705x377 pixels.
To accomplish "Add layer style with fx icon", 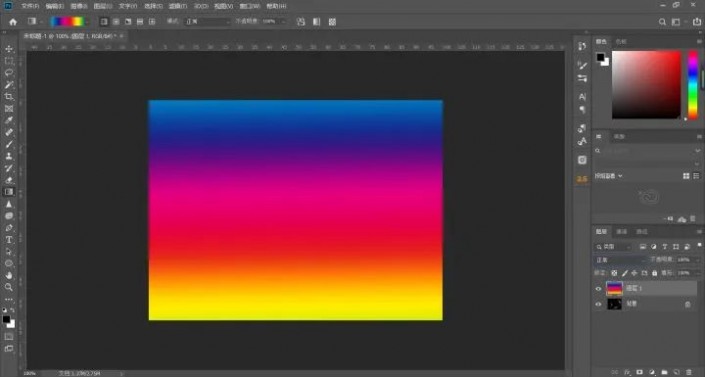I will tap(627, 373).
